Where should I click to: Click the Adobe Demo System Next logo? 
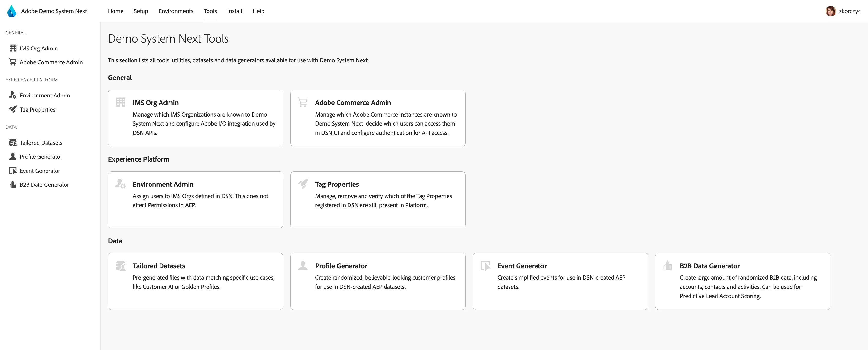tap(11, 11)
